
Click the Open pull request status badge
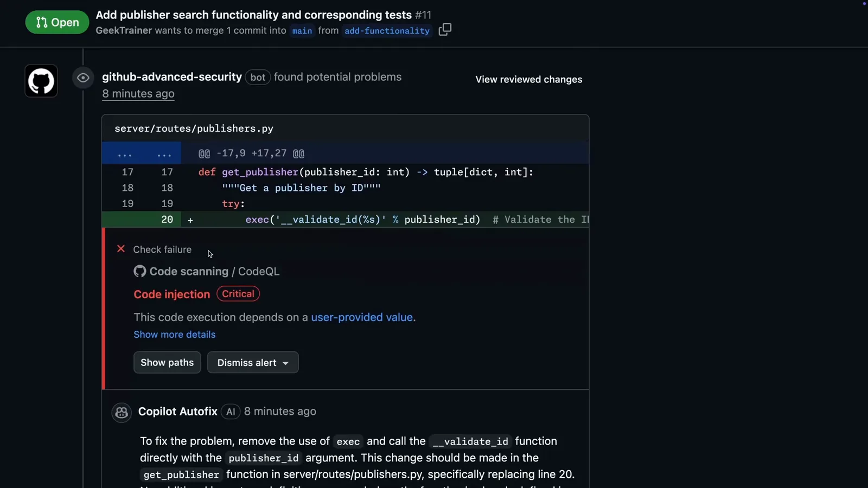57,22
